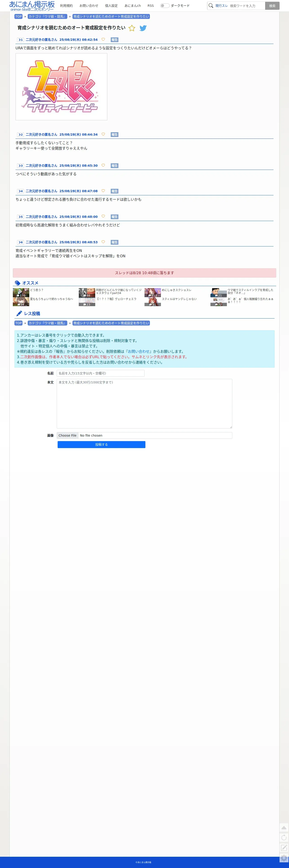Open recommended thread ウマ娘でスティルインラブを育成した

pos(251,292)
